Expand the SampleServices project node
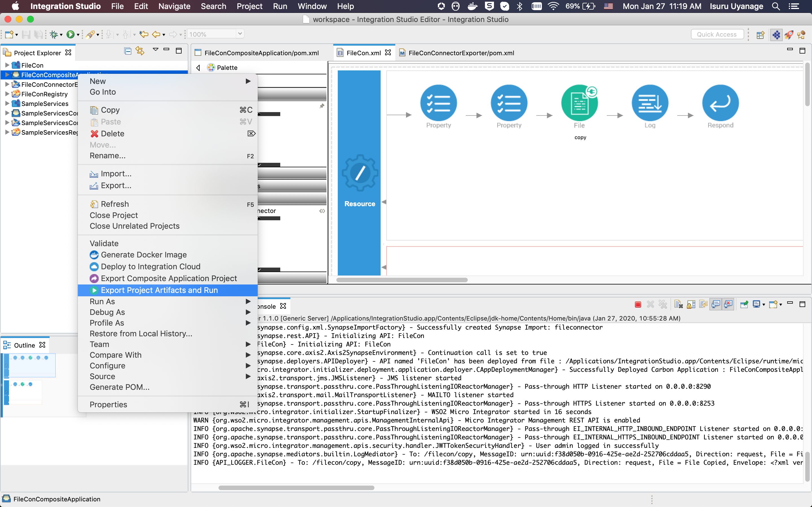 click(7, 104)
